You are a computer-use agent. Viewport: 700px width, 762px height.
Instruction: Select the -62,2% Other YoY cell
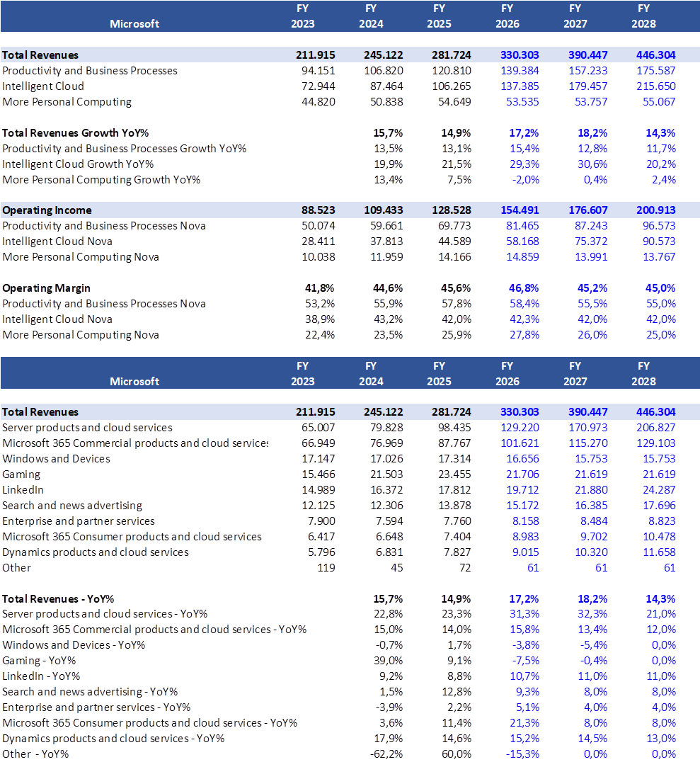pyautogui.click(x=386, y=754)
